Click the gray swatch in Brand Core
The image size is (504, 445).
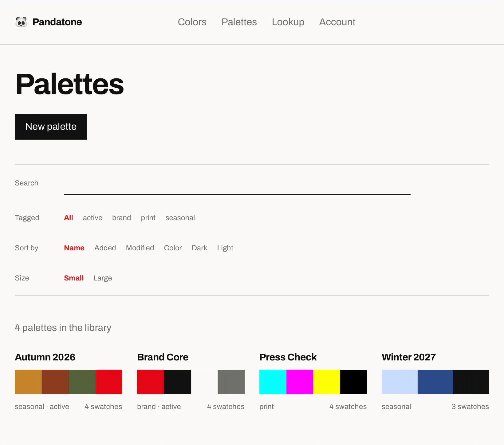coord(231,382)
